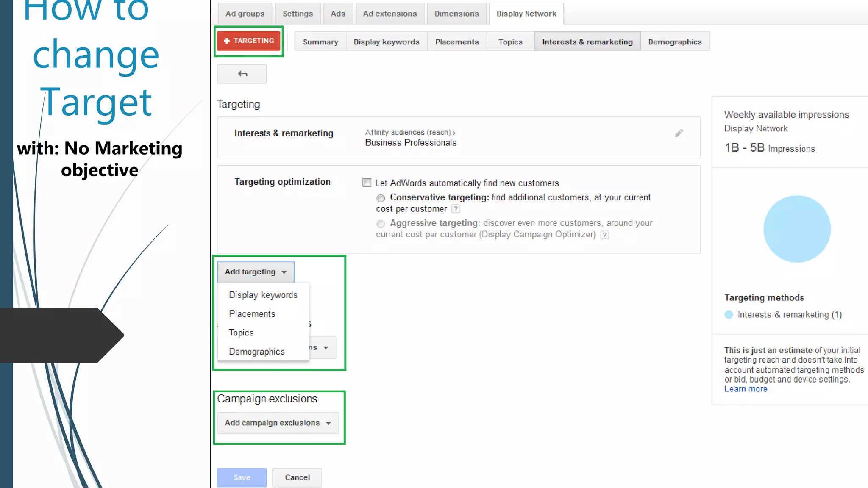This screenshot has width=868, height=488.
Task: Open the Display keywords sub-tab
Action: pyautogui.click(x=387, y=42)
